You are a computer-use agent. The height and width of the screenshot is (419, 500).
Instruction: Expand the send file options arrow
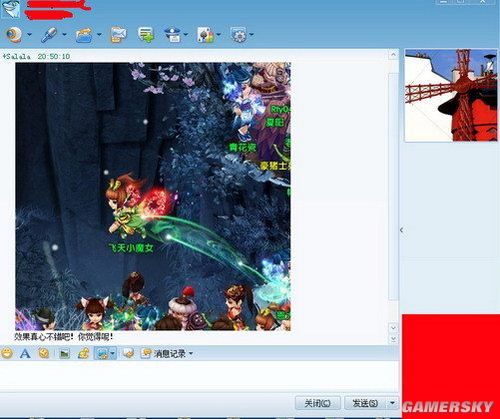click(x=99, y=34)
